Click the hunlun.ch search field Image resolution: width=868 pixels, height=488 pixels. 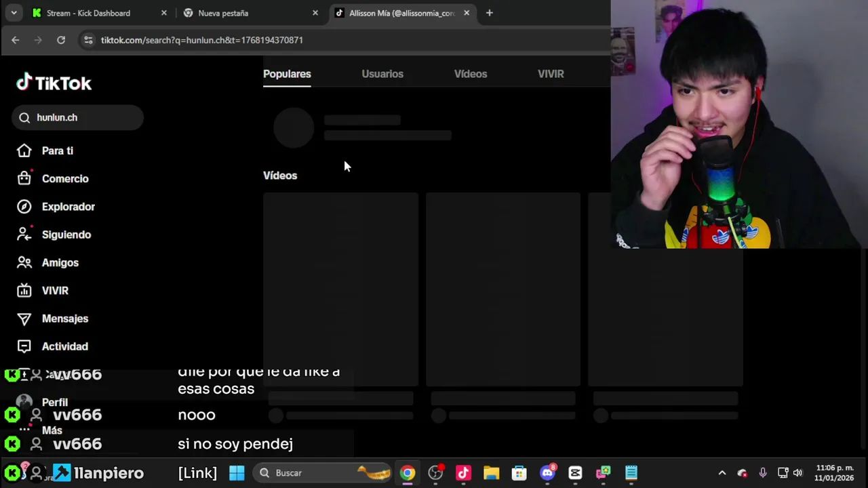[77, 117]
